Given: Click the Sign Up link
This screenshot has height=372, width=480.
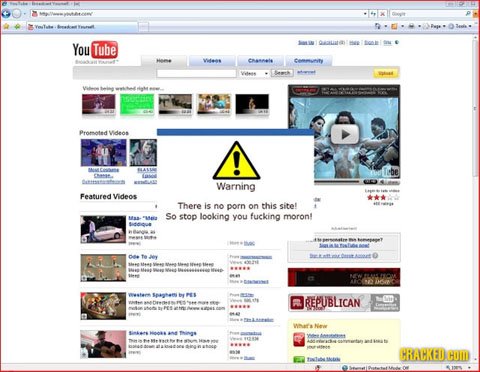Looking at the screenshot, I should (306, 42).
